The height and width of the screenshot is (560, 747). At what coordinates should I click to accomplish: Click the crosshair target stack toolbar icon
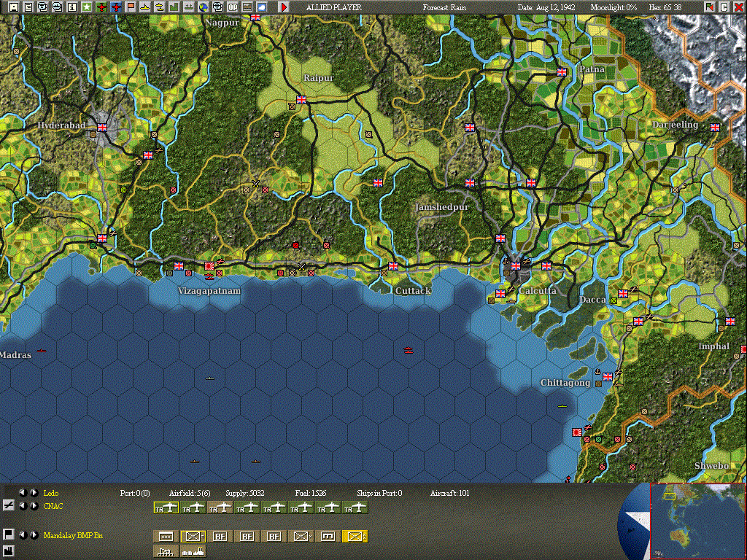click(217, 7)
